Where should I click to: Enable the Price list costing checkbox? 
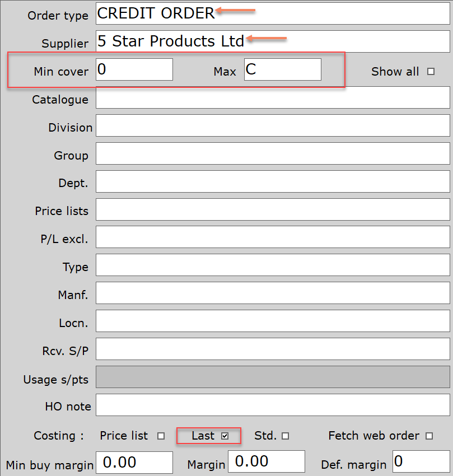point(161,436)
